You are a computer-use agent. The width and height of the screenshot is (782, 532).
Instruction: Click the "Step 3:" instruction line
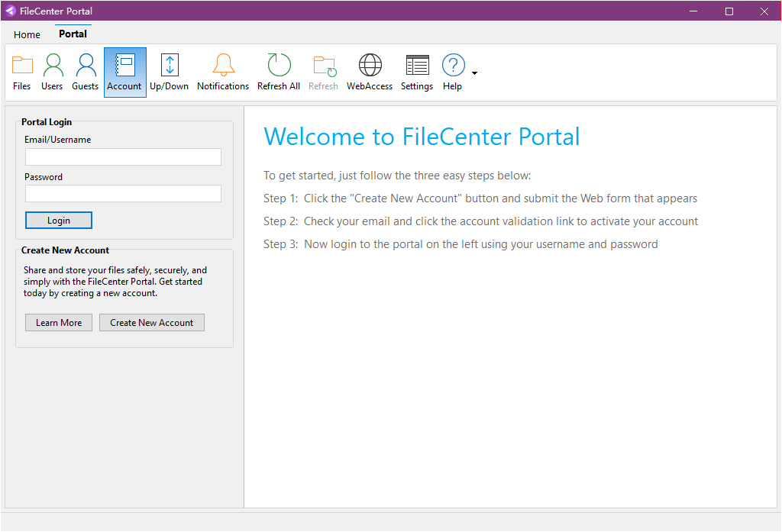[460, 244]
